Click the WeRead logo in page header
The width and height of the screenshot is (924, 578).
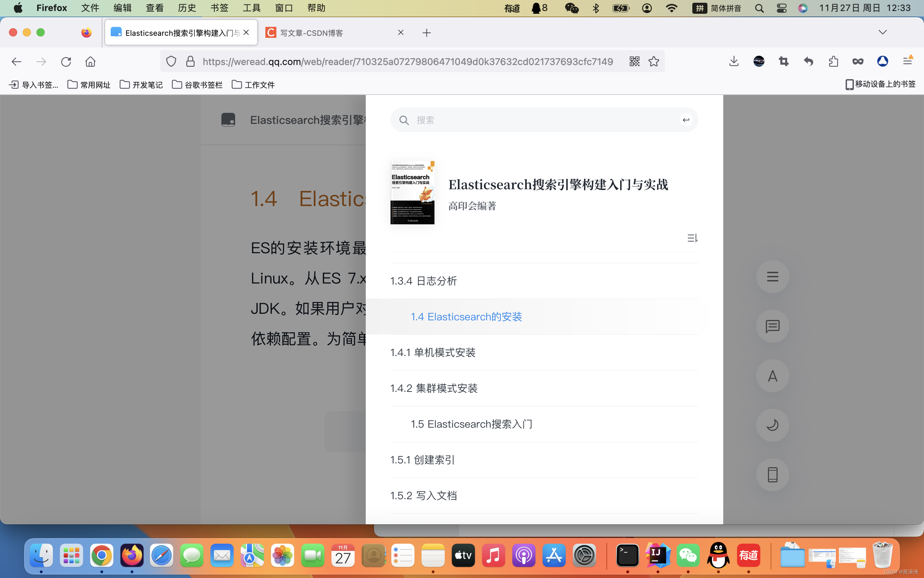coord(228,120)
